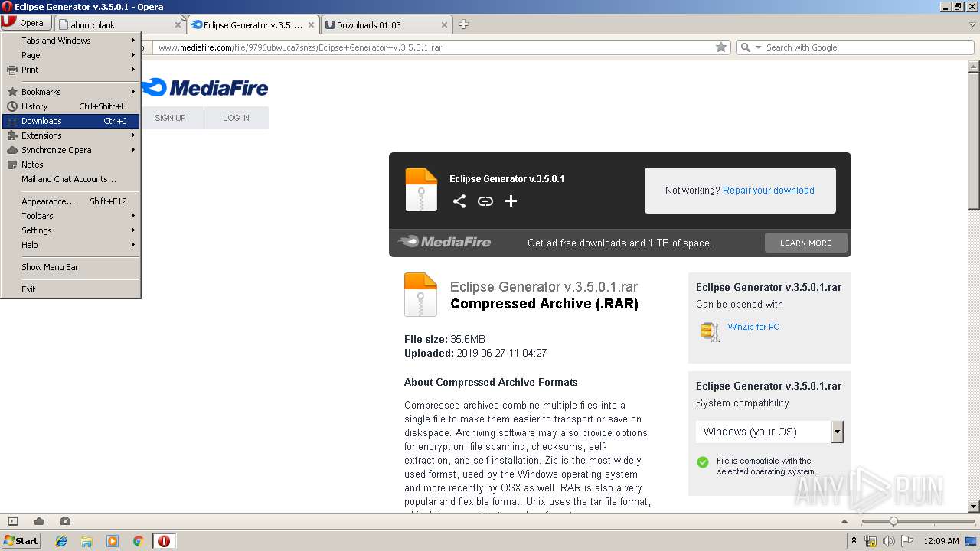Select Downloads in the Opera menu
The height and width of the screenshot is (551, 980).
[x=70, y=121]
